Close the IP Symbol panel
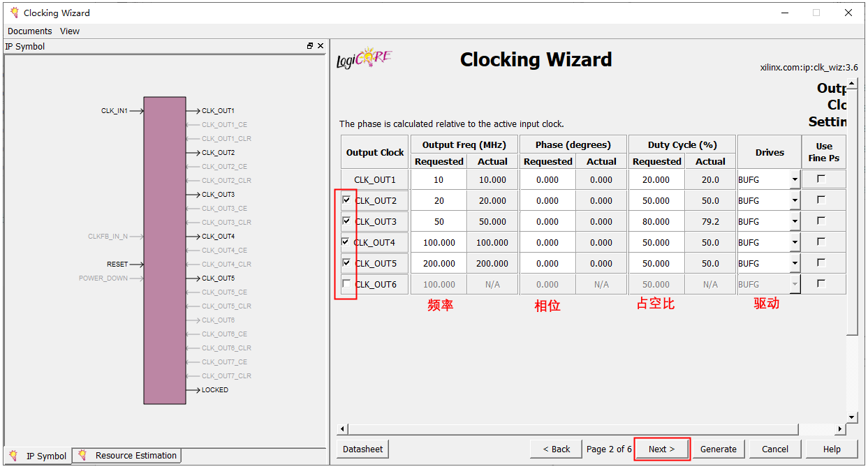 [x=321, y=46]
